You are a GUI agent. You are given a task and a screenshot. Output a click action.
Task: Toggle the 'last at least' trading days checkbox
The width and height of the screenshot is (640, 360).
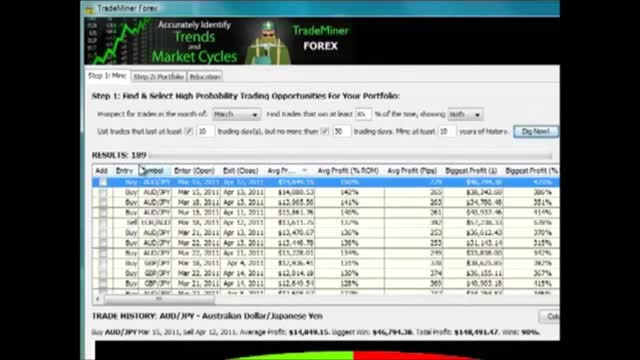click(188, 131)
